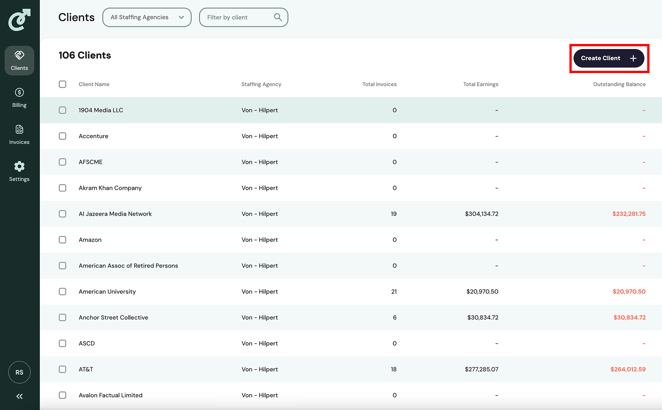
Task: Open the American University client row
Action: click(107, 292)
